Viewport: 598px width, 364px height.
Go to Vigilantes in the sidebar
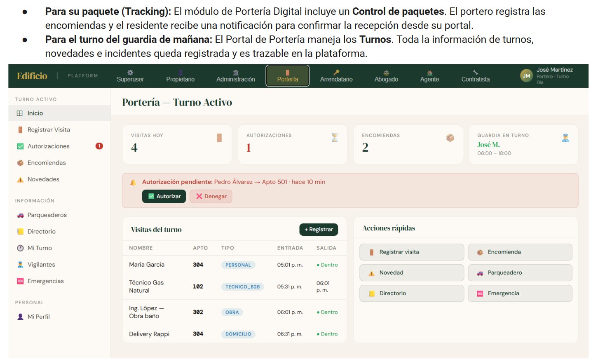(59, 265)
